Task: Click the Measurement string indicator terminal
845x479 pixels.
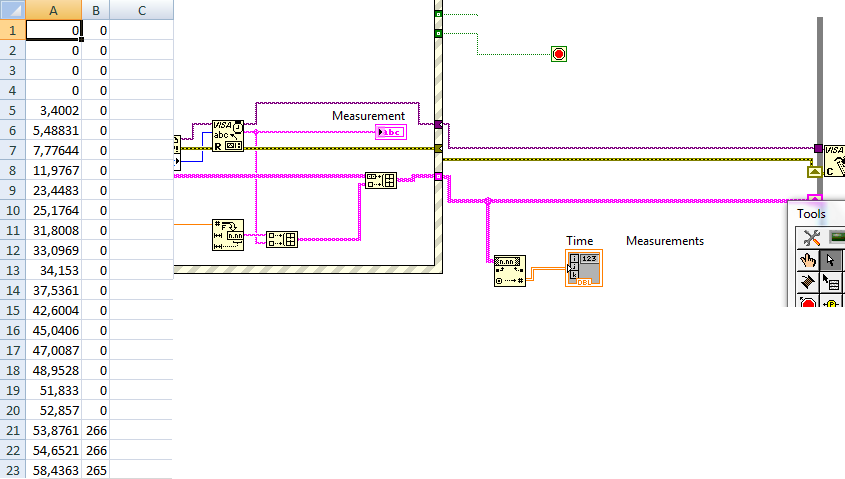Action: tap(391, 132)
